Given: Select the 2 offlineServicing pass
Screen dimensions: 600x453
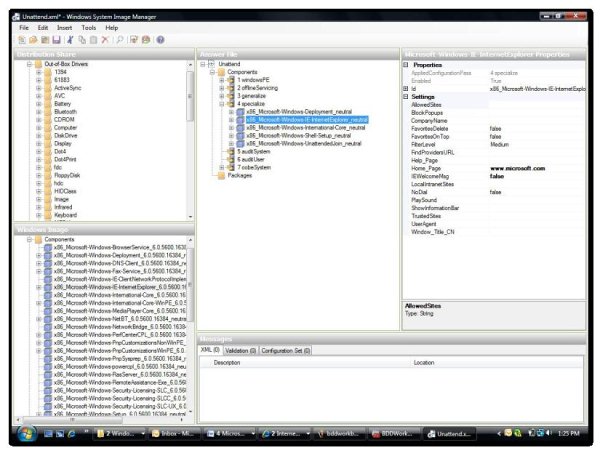Looking at the screenshot, I should [257, 88].
